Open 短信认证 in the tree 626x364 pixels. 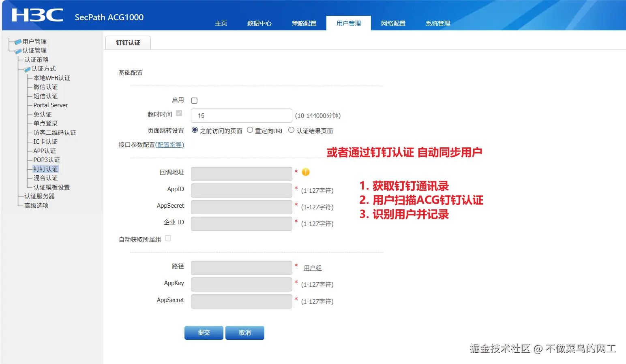[45, 96]
